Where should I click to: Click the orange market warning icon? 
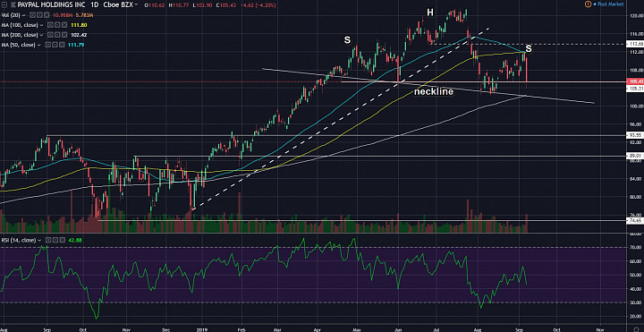point(589,4)
